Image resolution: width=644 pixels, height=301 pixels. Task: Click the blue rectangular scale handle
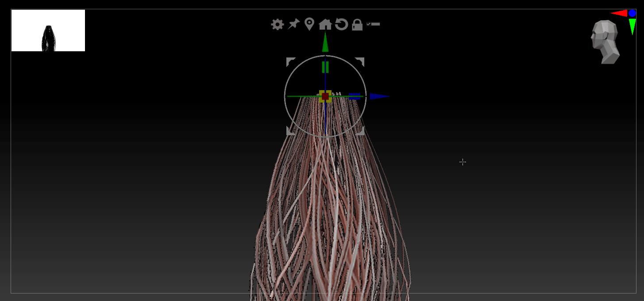tap(355, 96)
